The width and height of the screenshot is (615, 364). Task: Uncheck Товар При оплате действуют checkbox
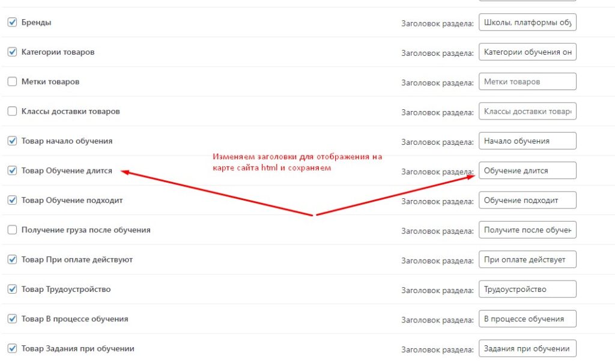point(12,259)
